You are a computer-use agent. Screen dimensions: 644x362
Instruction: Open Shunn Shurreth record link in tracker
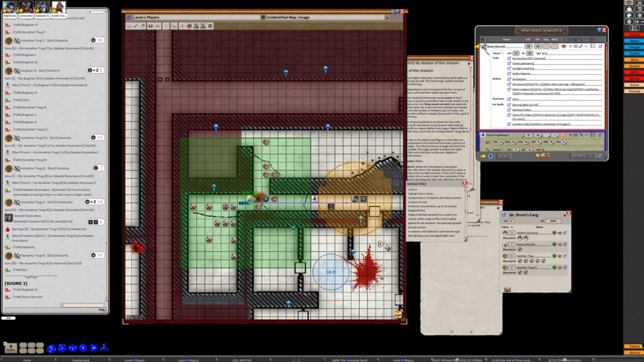click(x=600, y=47)
